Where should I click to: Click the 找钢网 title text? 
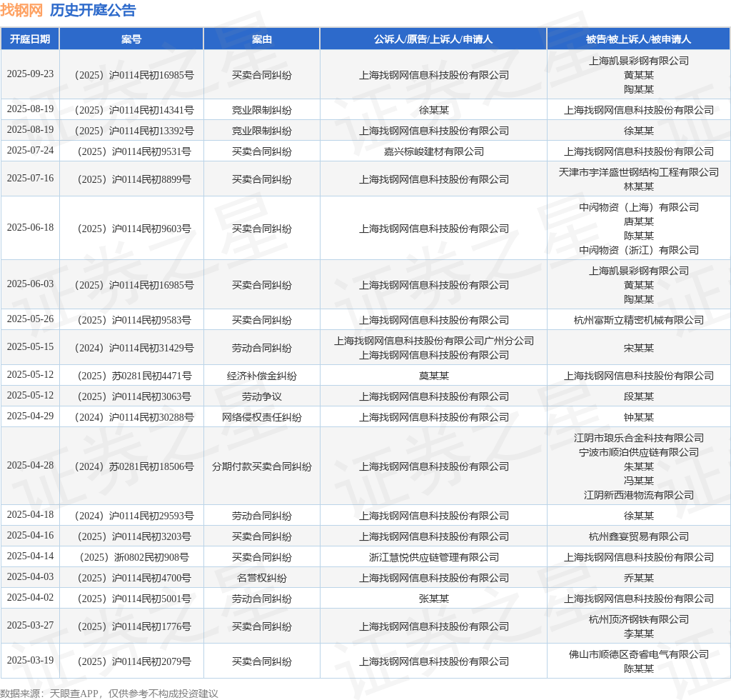(x=21, y=10)
